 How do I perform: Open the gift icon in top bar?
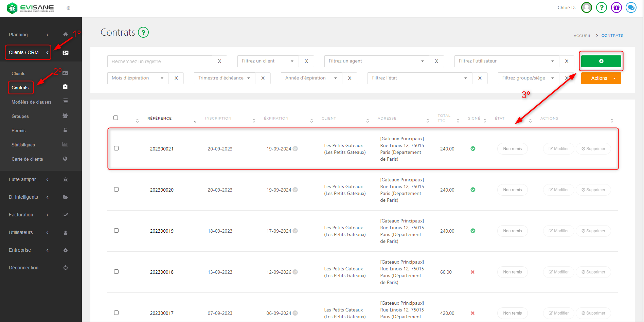point(616,7)
